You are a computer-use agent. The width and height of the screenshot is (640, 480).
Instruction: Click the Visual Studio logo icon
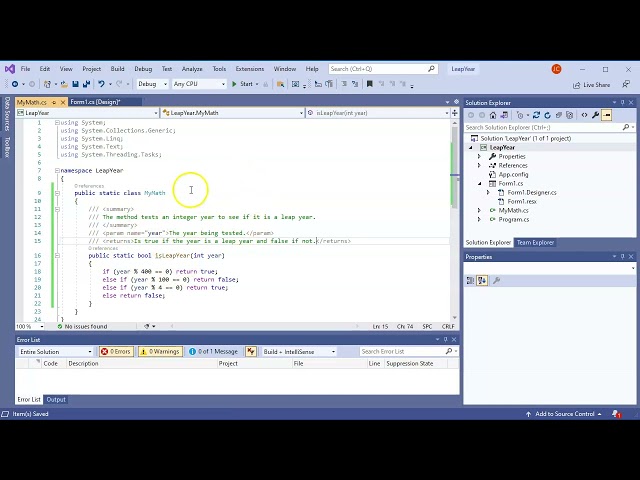click(x=10, y=69)
